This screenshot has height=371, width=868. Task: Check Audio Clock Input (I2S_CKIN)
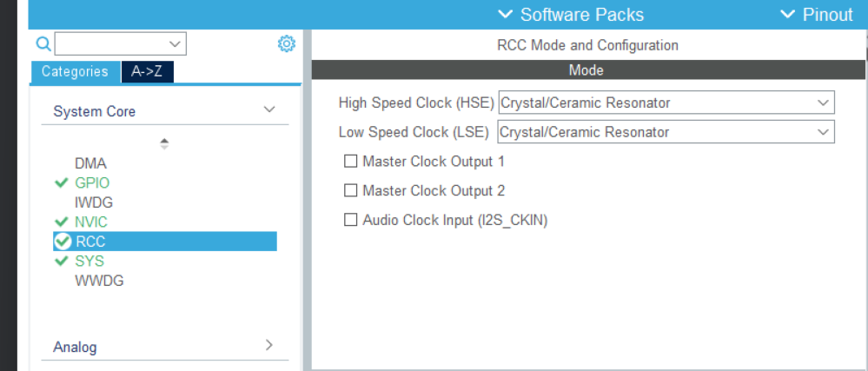tap(351, 220)
